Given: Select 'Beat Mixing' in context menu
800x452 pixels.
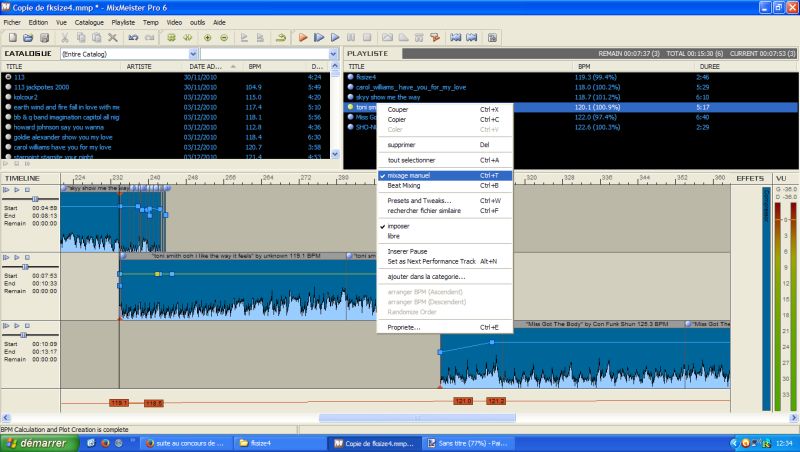Looking at the screenshot, I should click(x=445, y=186).
